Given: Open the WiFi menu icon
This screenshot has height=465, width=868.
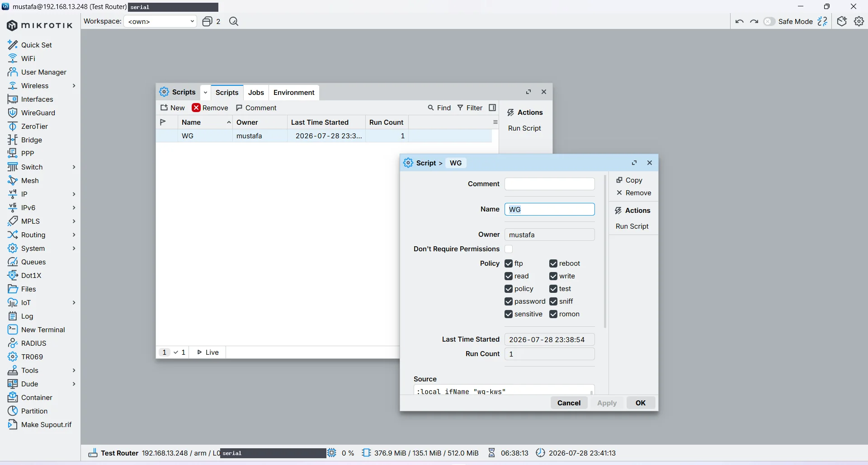Looking at the screenshot, I should [13, 58].
